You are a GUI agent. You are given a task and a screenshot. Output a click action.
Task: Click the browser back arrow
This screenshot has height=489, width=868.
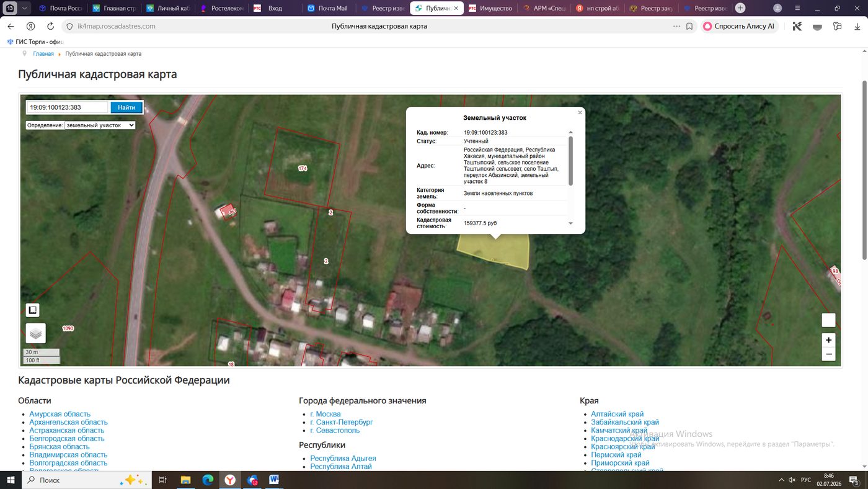coord(11,26)
